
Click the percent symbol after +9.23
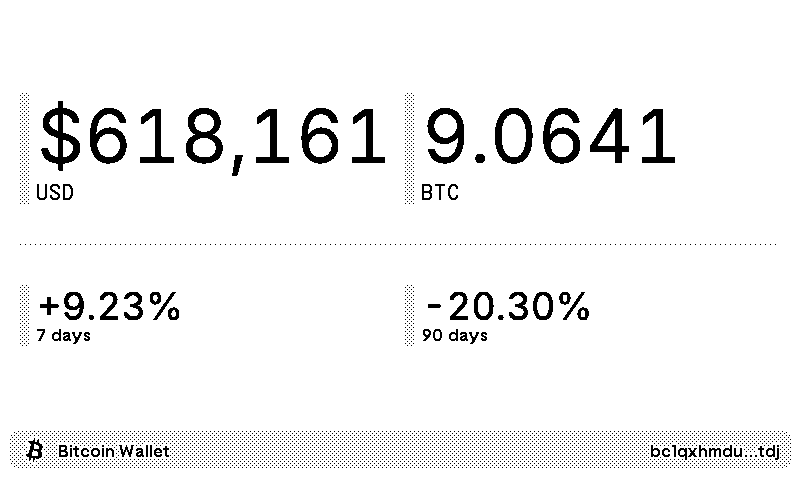click(x=164, y=306)
